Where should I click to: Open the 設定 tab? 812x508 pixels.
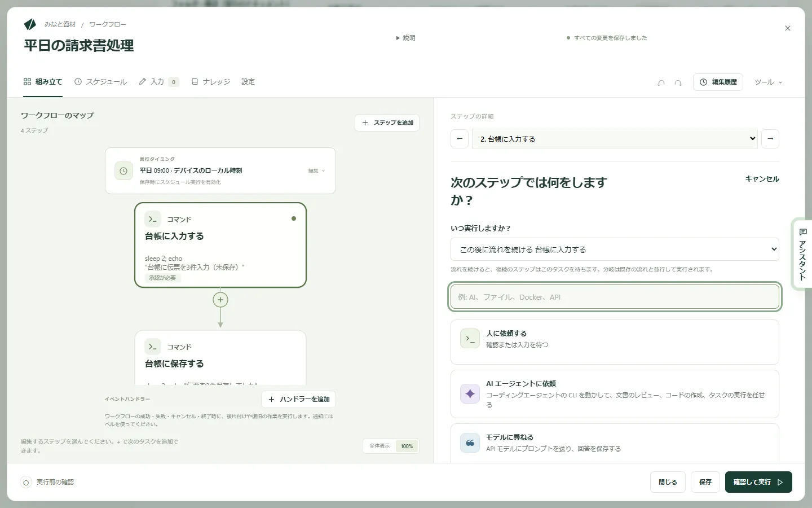[x=248, y=82]
